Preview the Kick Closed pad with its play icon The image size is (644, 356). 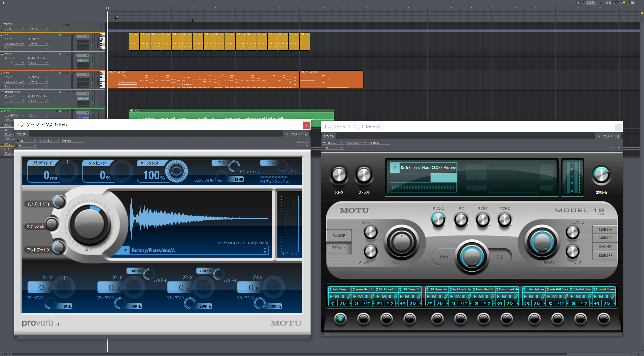pos(331,296)
